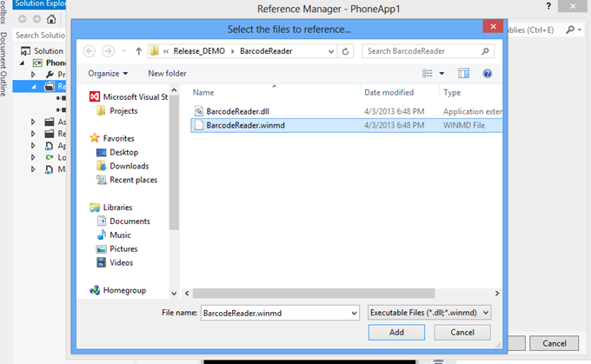Screen dimensions: 591x364
Task: Open the Executable Files type filter dropdown
Action: [429, 313]
